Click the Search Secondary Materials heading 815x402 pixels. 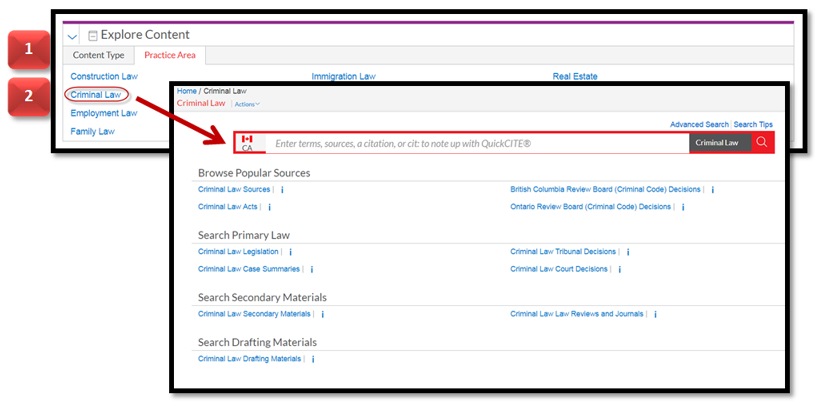262,297
